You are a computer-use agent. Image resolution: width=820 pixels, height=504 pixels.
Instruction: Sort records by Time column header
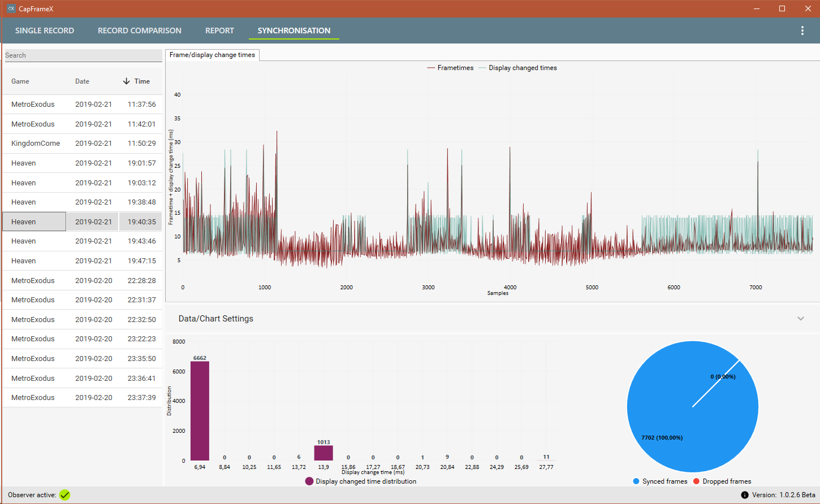(x=142, y=81)
